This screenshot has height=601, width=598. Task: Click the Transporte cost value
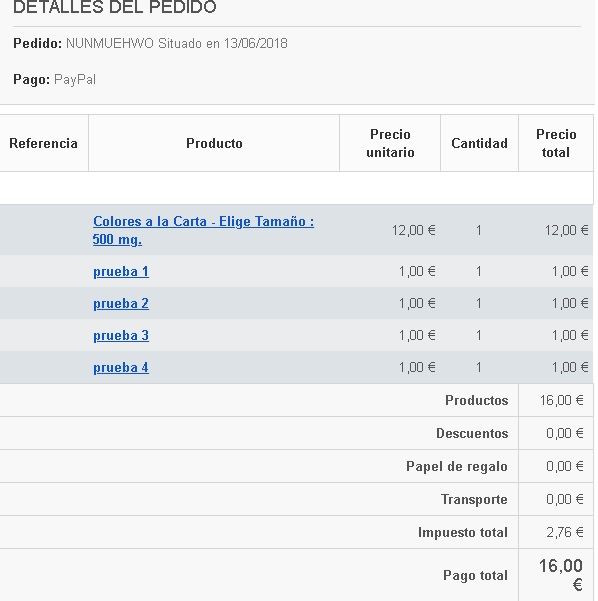[x=565, y=499]
